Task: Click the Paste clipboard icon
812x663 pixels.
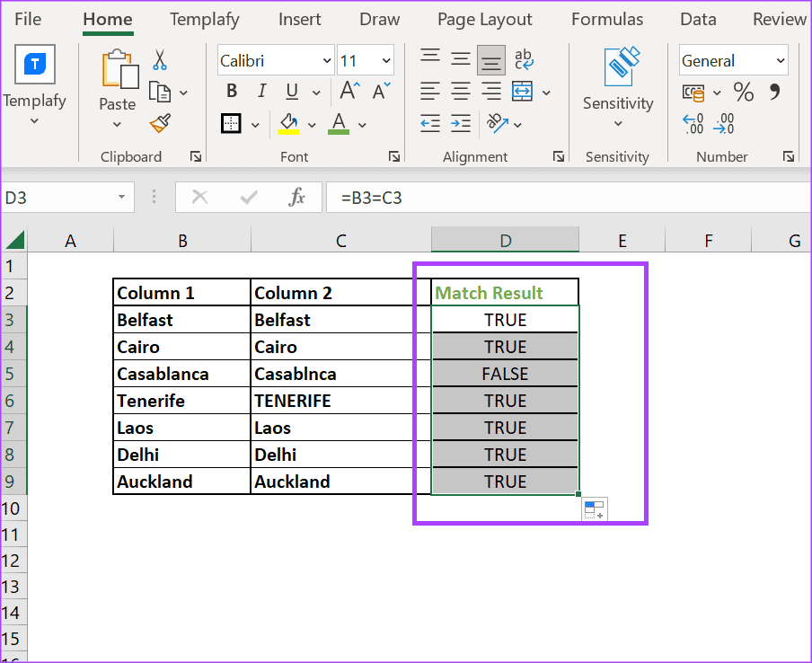Action: [120, 69]
